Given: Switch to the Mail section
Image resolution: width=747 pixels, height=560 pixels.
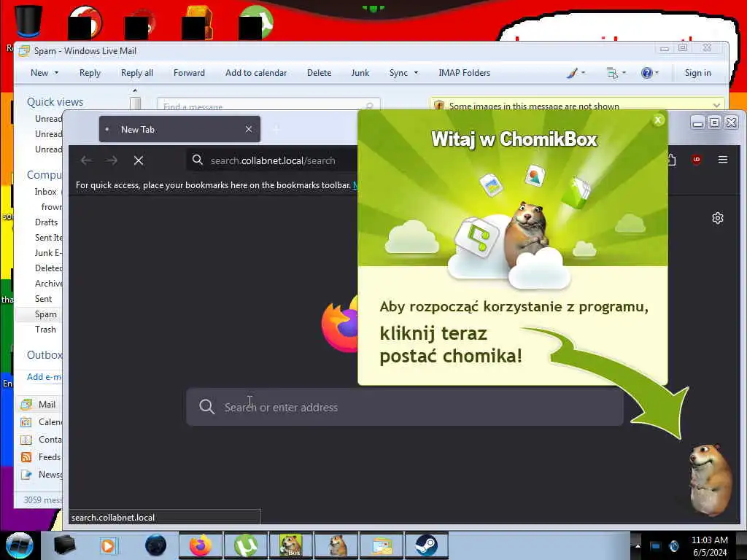Looking at the screenshot, I should (x=40, y=404).
